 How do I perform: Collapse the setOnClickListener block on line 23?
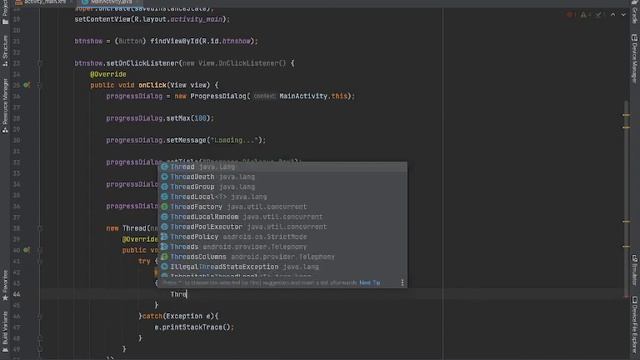[x=40, y=63]
